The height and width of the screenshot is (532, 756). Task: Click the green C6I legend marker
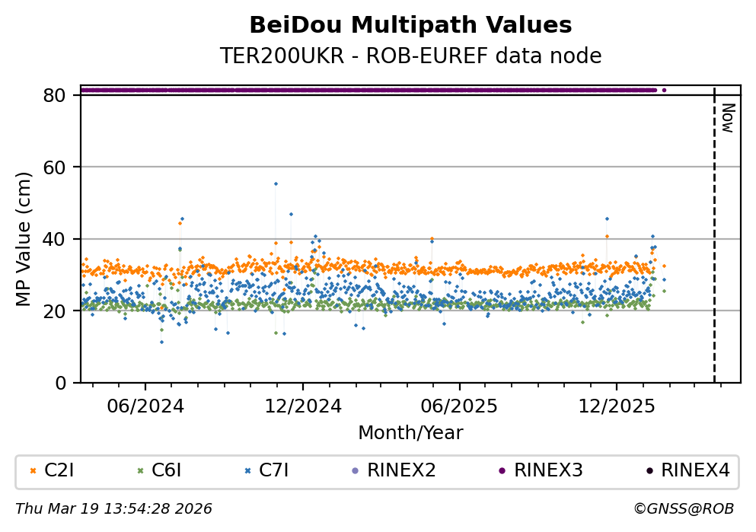(140, 471)
